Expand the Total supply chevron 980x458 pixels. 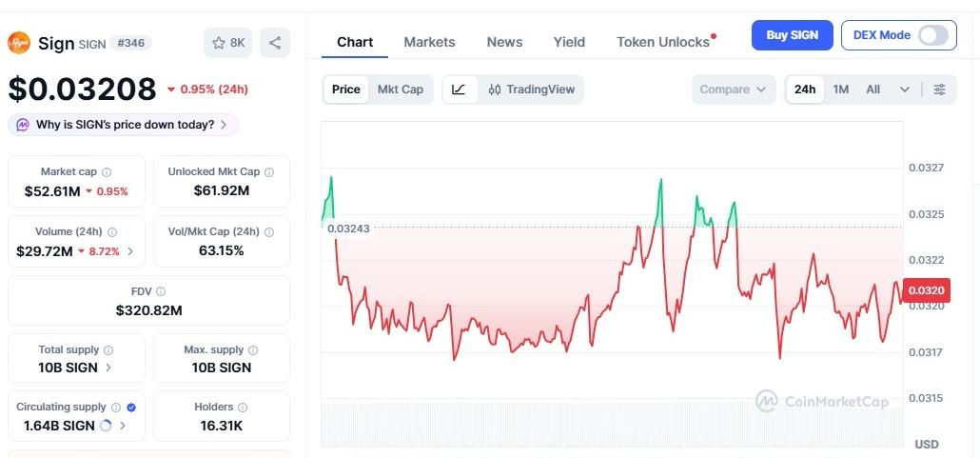tap(108, 368)
